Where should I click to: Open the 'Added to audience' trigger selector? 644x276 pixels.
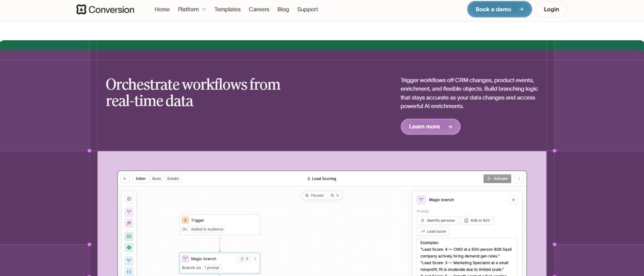click(207, 229)
